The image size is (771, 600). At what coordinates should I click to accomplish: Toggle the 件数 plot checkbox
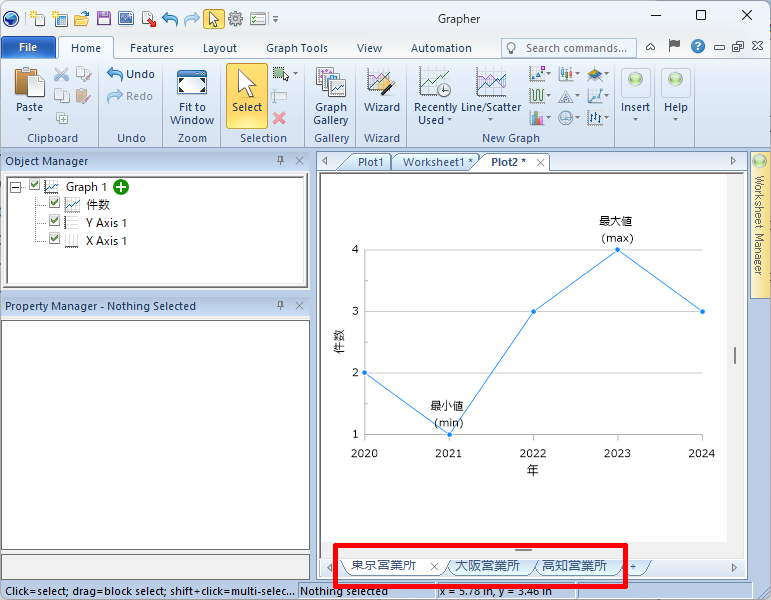[55, 204]
